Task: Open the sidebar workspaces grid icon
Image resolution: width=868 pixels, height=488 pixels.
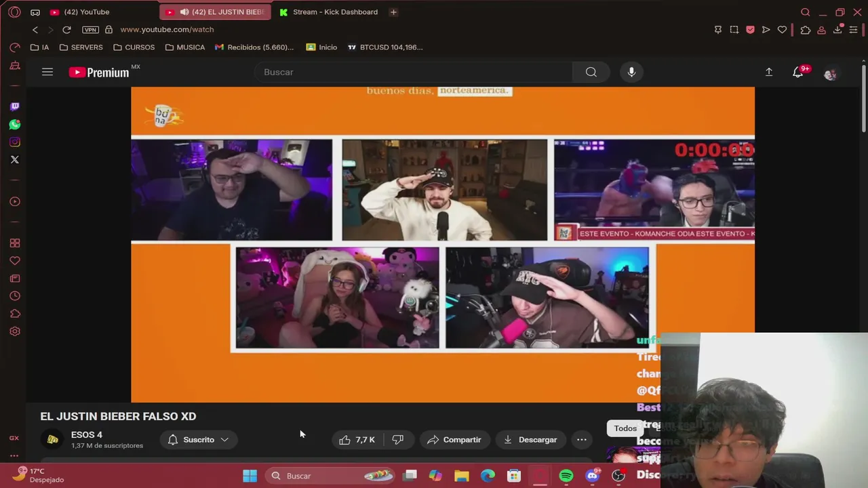Action: [x=15, y=243]
